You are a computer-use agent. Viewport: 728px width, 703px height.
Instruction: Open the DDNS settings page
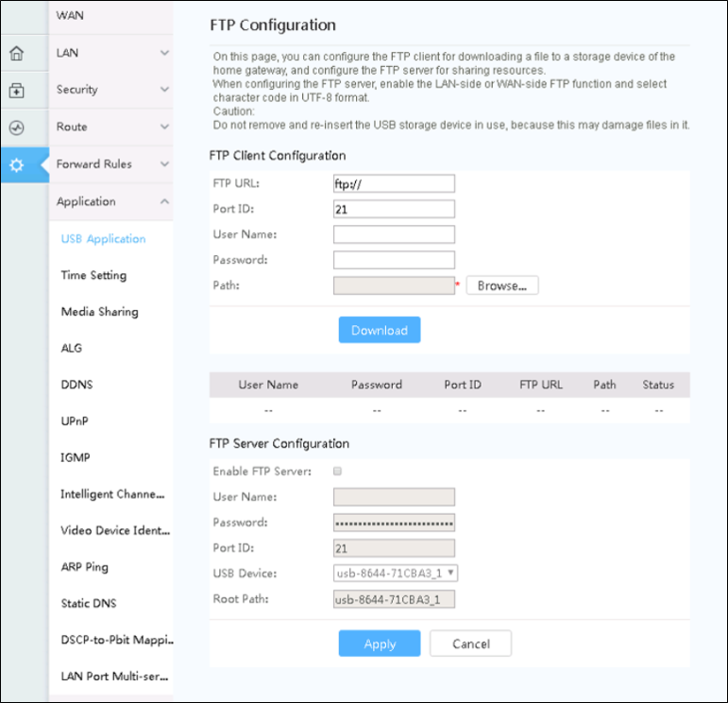[x=76, y=385]
